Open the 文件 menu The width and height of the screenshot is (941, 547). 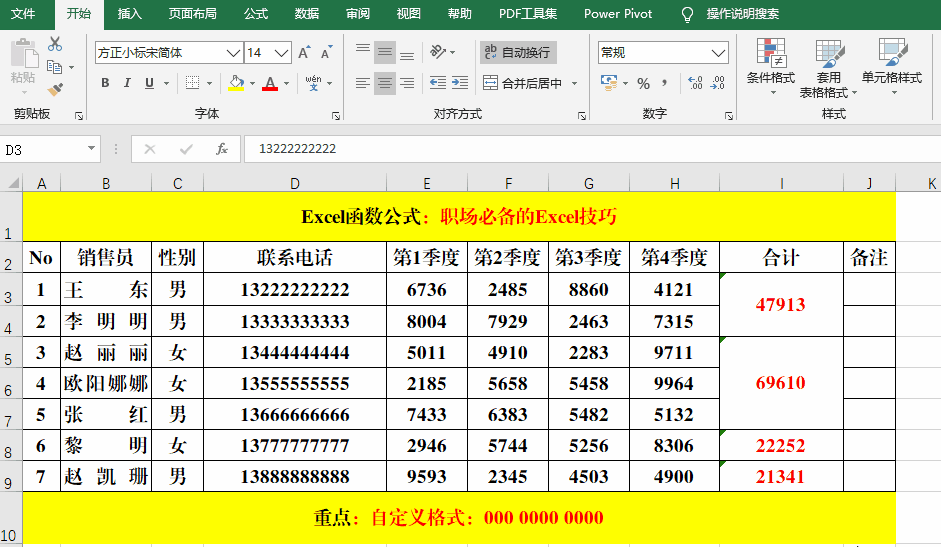click(x=23, y=13)
